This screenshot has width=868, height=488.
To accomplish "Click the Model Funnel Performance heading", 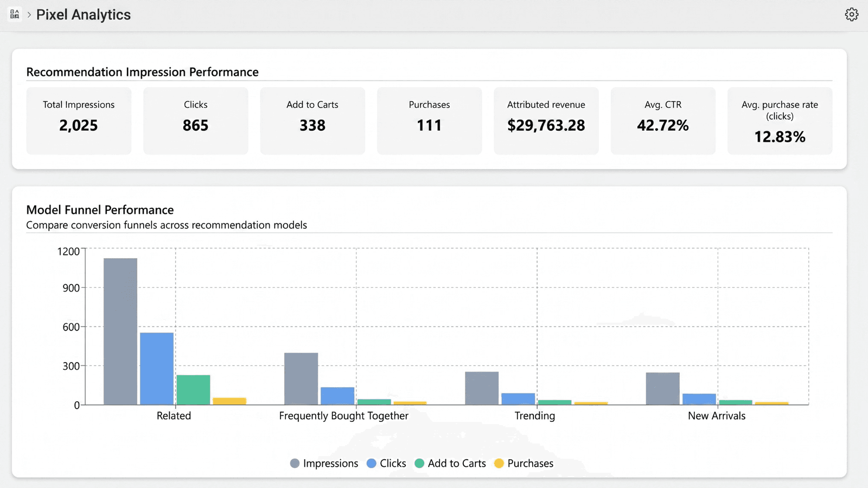I will (x=100, y=210).
